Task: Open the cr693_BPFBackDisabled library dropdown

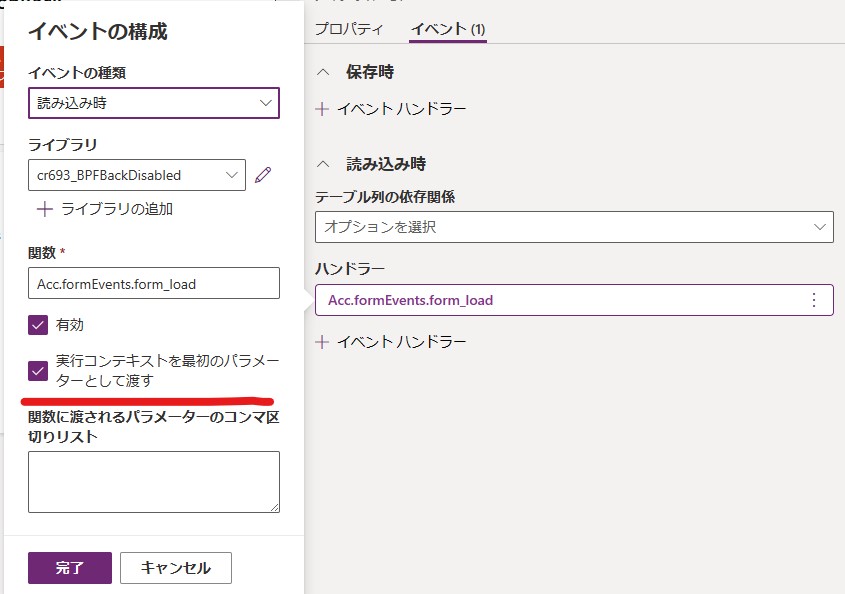Action: [137, 175]
